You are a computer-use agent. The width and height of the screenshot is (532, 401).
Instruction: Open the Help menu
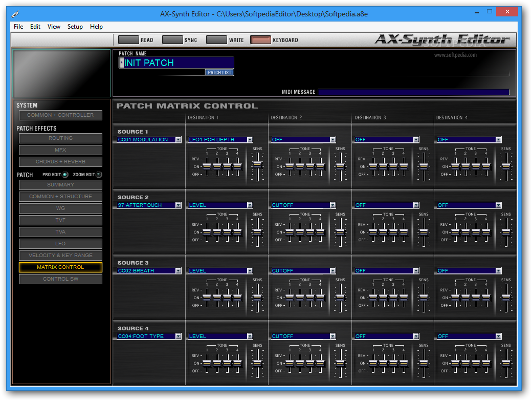click(96, 27)
